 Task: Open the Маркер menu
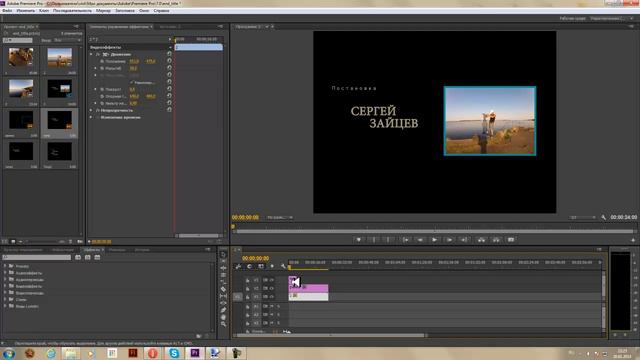point(103,11)
